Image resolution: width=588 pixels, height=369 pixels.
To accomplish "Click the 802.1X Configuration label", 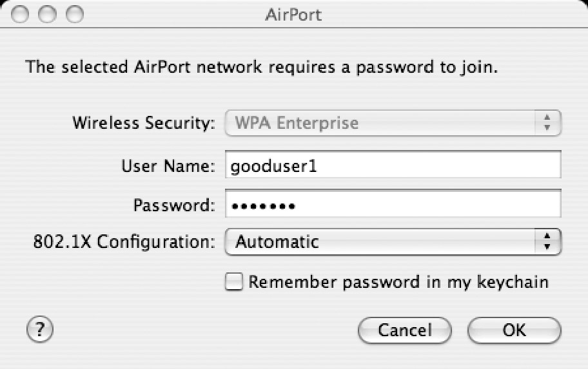I will tap(124, 241).
